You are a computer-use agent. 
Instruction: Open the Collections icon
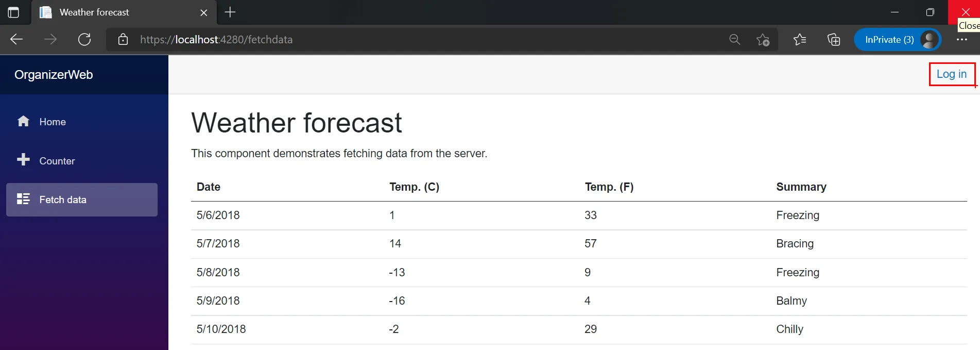pyautogui.click(x=834, y=40)
